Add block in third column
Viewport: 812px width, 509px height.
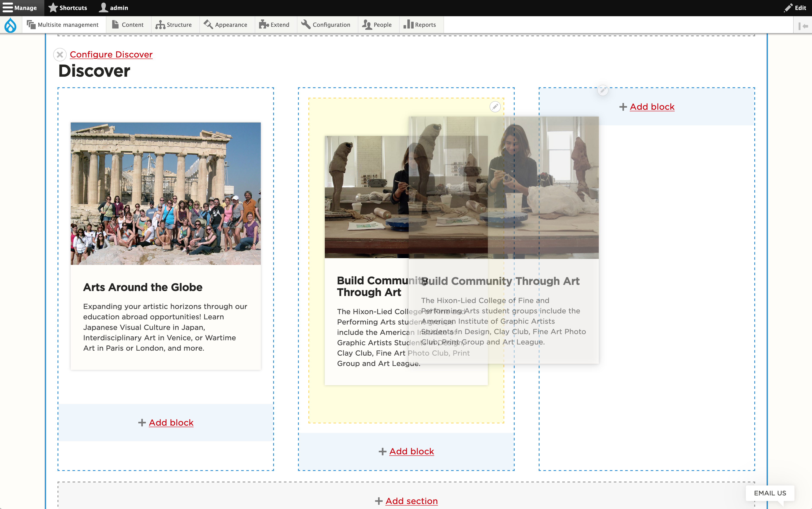(652, 107)
